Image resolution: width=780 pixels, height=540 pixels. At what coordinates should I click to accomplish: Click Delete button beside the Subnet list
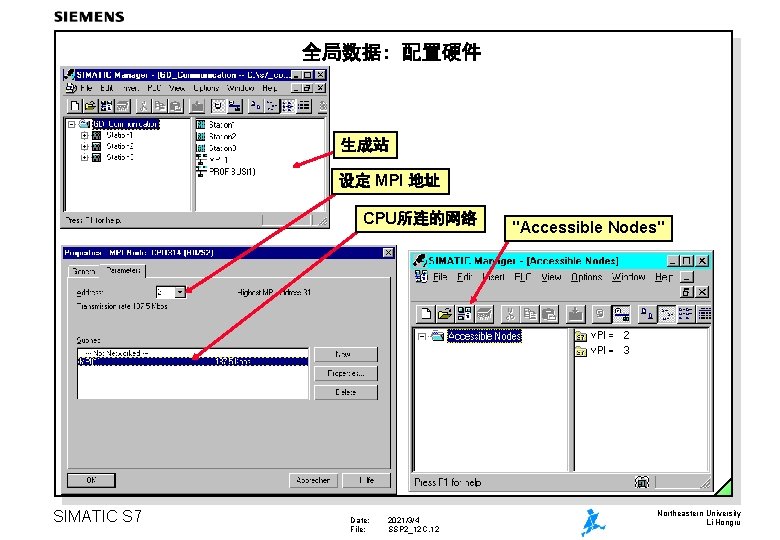[x=346, y=392]
